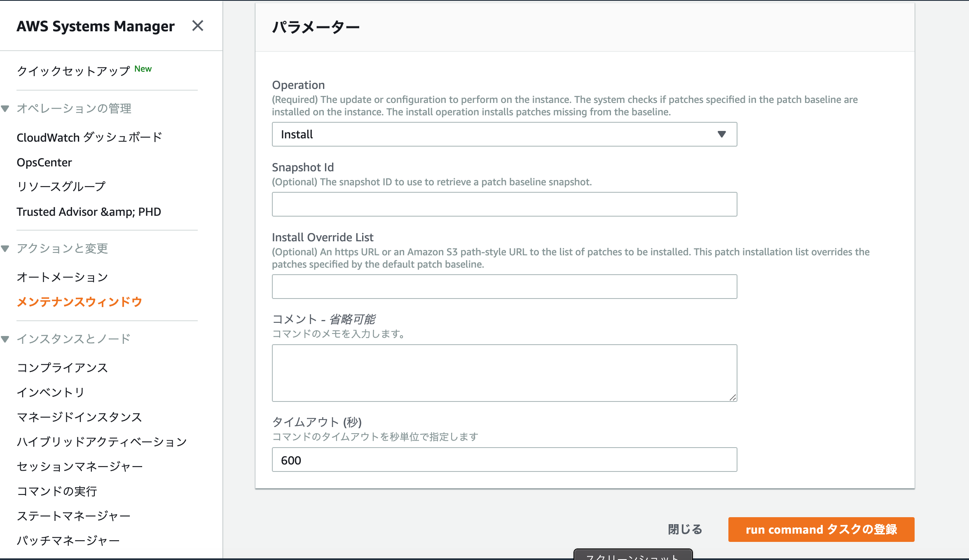Click the 'New' badge beside クイックセットアップ
Image resolution: width=969 pixels, height=560 pixels.
point(143,69)
